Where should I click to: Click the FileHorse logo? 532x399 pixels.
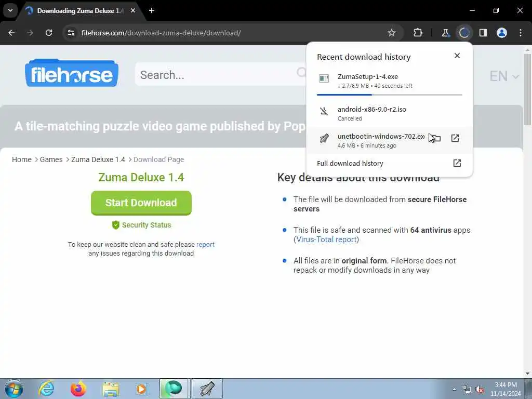pyautogui.click(x=72, y=73)
